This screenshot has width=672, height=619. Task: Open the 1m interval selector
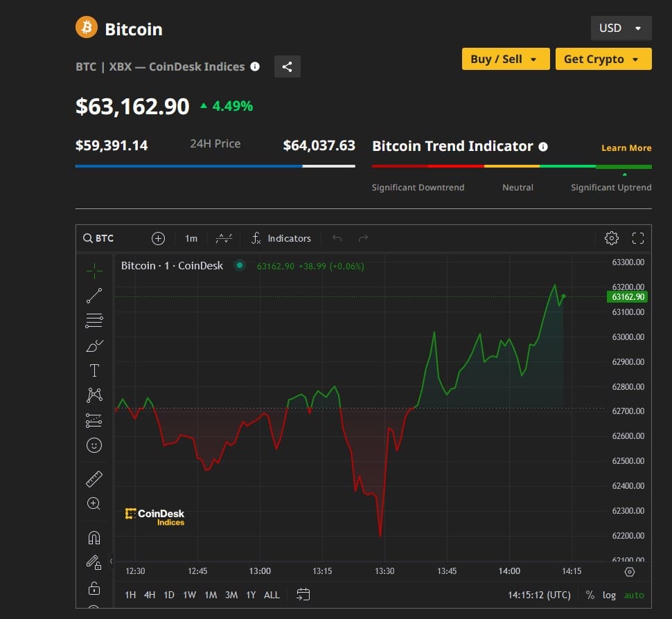(x=191, y=238)
